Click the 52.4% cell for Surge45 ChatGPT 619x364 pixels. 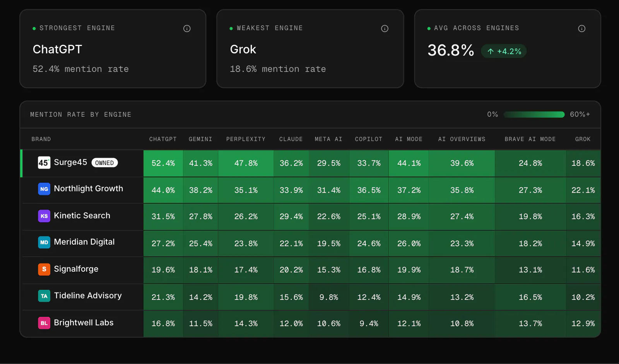163,163
